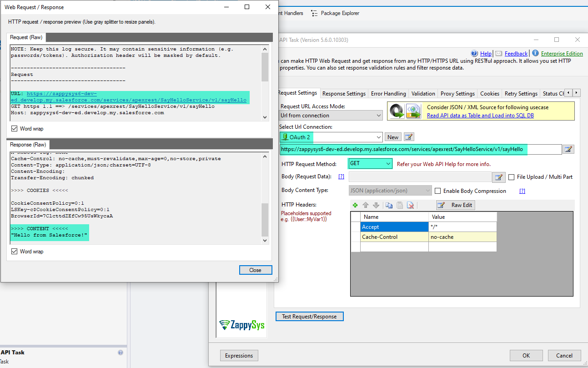Toggle Word wrap in Response panel

(15, 252)
